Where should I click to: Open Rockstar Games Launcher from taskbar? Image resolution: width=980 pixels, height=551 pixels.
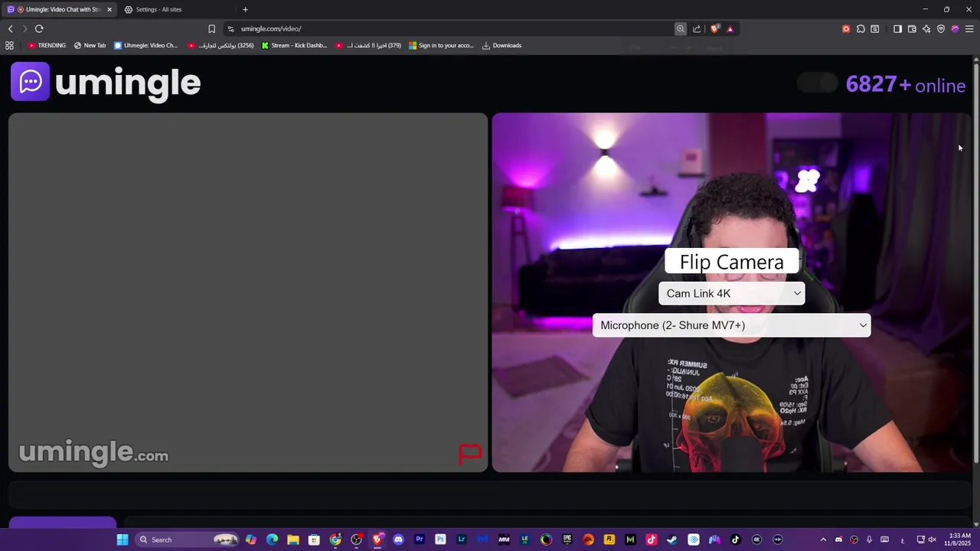[x=609, y=540]
